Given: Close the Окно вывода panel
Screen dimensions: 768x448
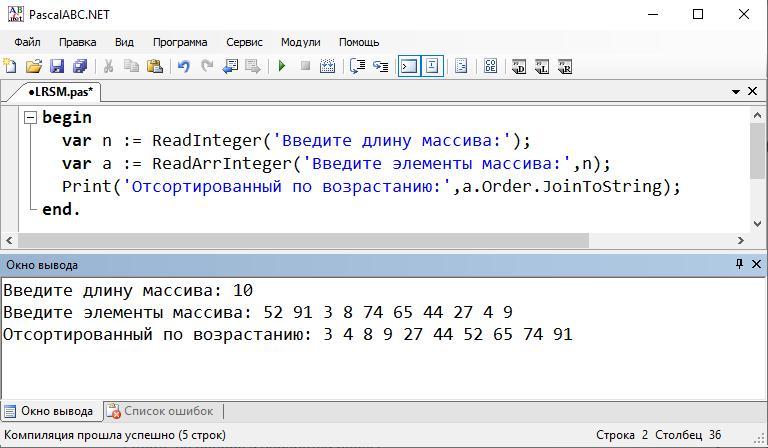Looking at the screenshot, I should point(756,264).
